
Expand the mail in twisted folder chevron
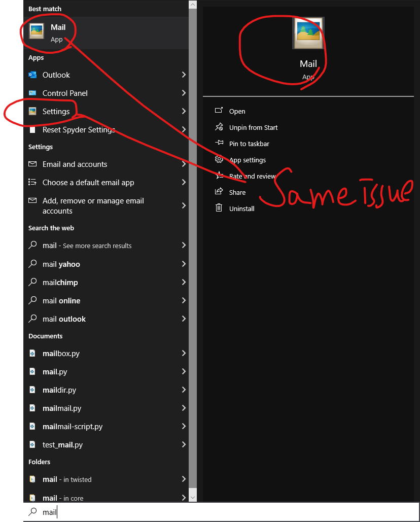184,479
